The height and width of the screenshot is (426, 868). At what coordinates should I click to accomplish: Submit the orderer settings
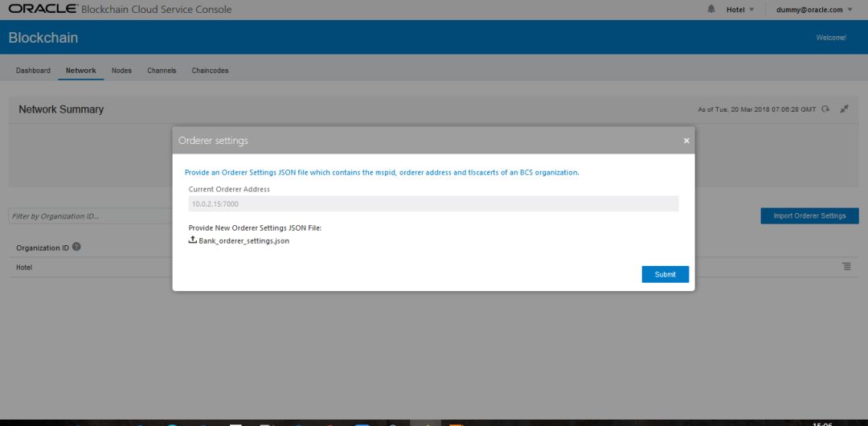coord(665,274)
